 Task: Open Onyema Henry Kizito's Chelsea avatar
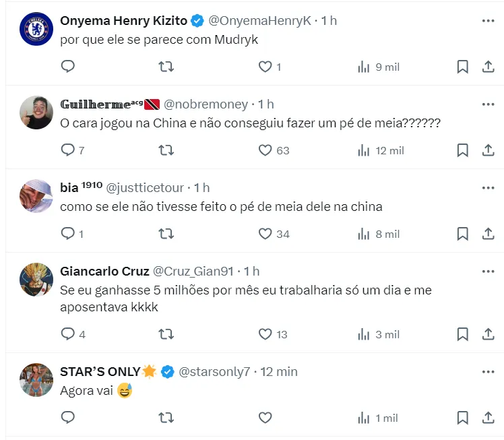(36, 30)
